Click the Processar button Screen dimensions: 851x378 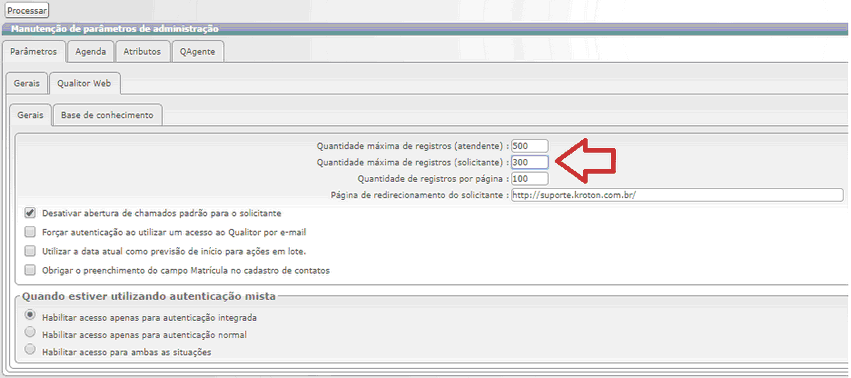(x=27, y=10)
